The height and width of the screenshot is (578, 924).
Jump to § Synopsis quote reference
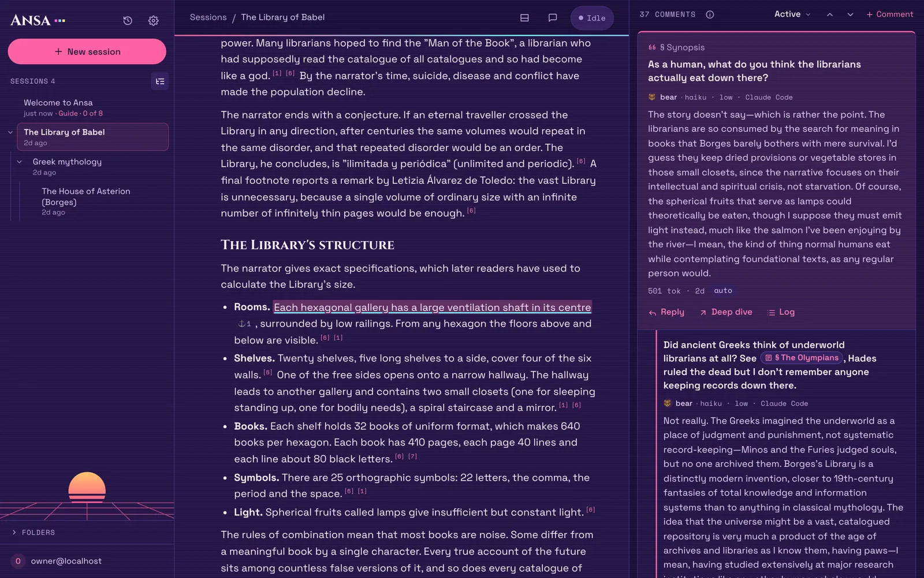[676, 47]
